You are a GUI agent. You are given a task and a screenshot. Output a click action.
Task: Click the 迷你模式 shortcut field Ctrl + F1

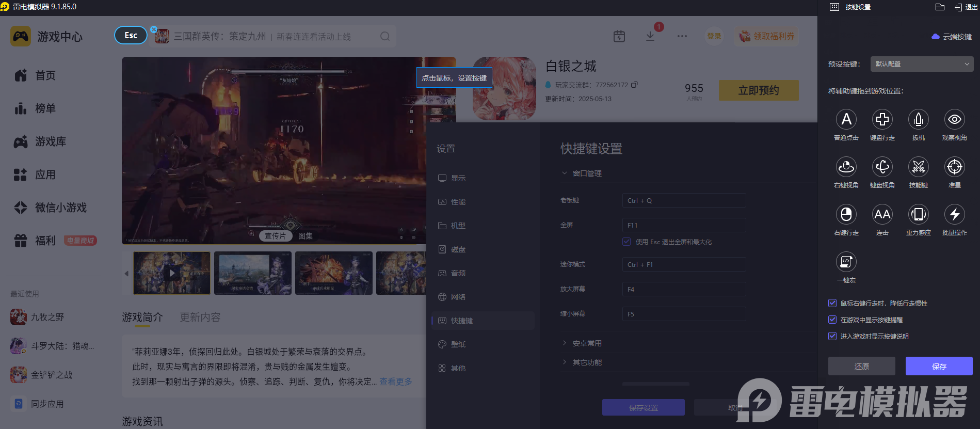point(684,264)
